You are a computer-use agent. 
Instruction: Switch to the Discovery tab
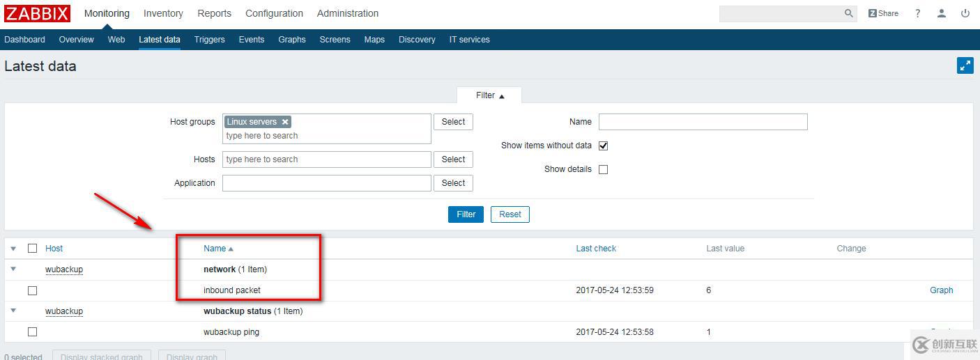coord(417,40)
